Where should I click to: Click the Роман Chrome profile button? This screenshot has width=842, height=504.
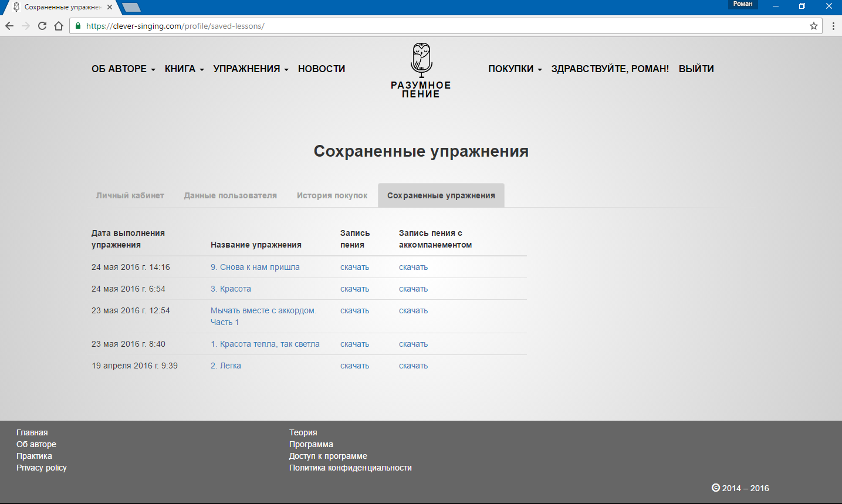(x=743, y=4)
